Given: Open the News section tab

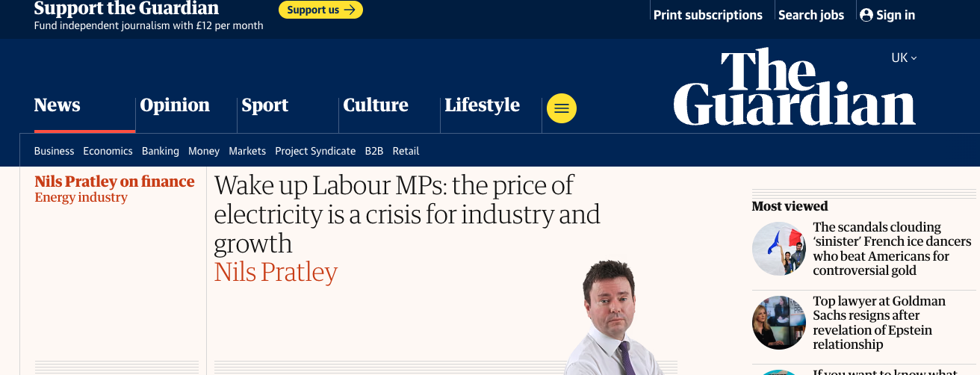Looking at the screenshot, I should [x=57, y=105].
